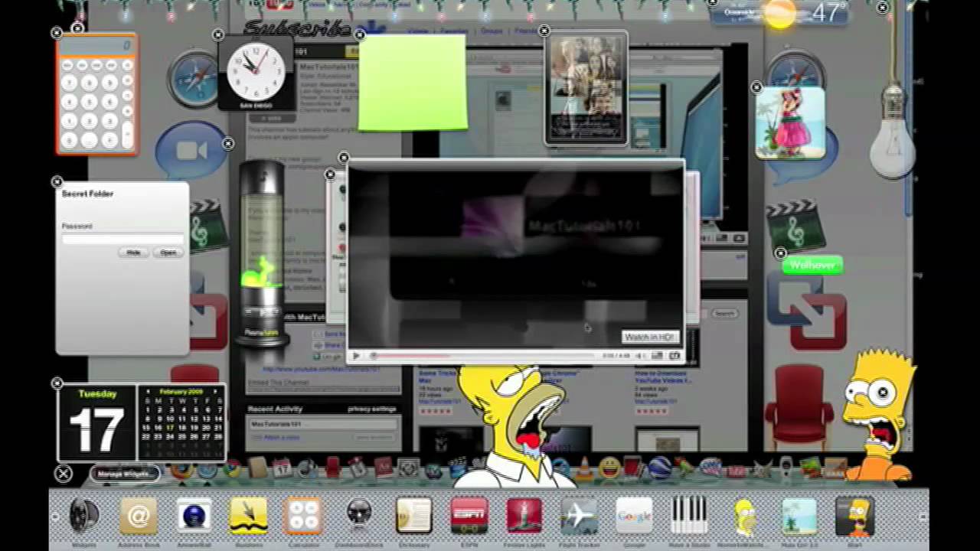Viewport: 980px width, 551px height.
Task: Remove the calculator widget with its X
Action: point(56,33)
